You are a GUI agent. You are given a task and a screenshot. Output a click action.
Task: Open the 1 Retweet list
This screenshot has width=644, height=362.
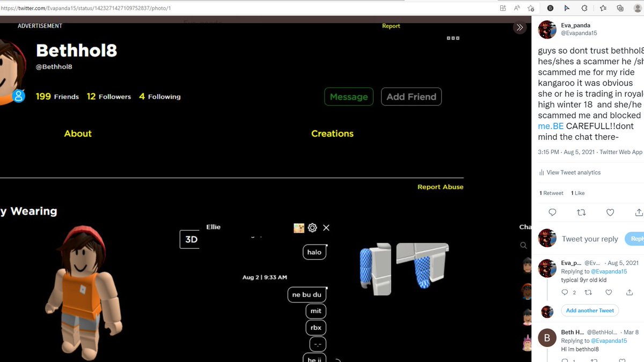(x=551, y=193)
